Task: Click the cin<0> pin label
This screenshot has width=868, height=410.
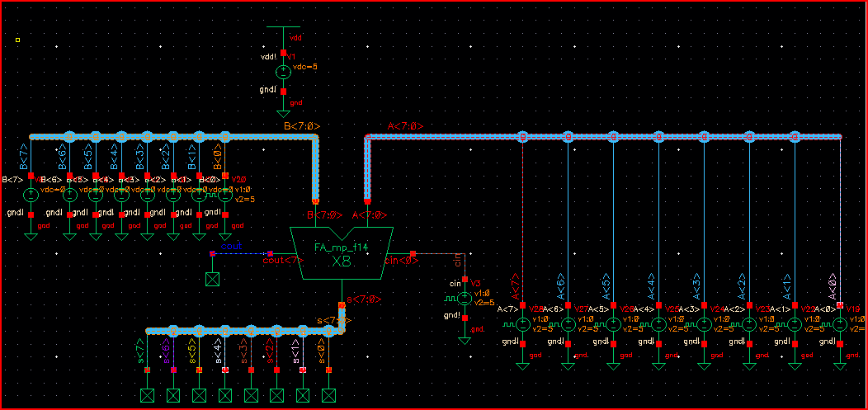Action: (x=401, y=260)
